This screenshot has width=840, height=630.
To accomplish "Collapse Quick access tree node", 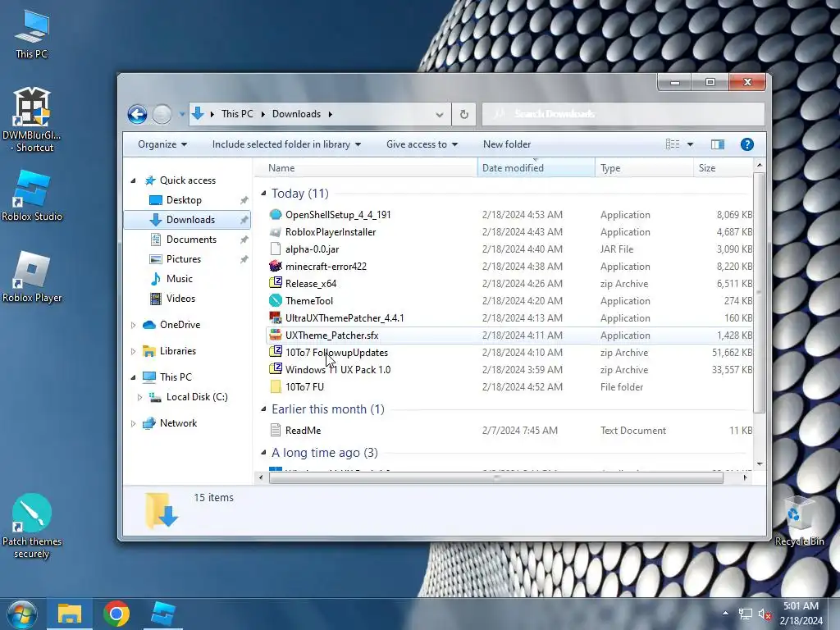I will [133, 180].
